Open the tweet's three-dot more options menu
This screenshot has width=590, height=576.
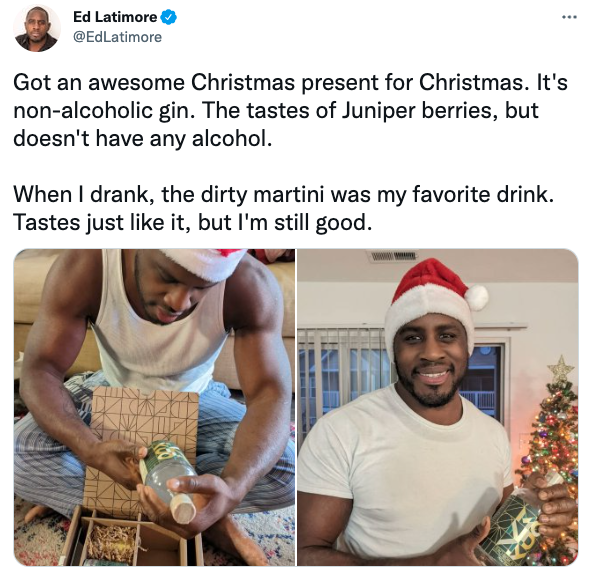[569, 17]
